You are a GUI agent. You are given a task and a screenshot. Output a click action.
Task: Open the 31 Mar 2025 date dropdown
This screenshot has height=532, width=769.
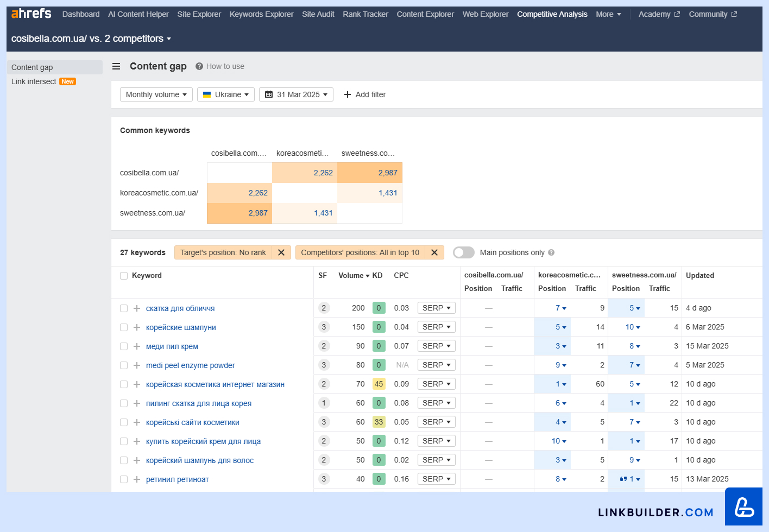click(296, 94)
